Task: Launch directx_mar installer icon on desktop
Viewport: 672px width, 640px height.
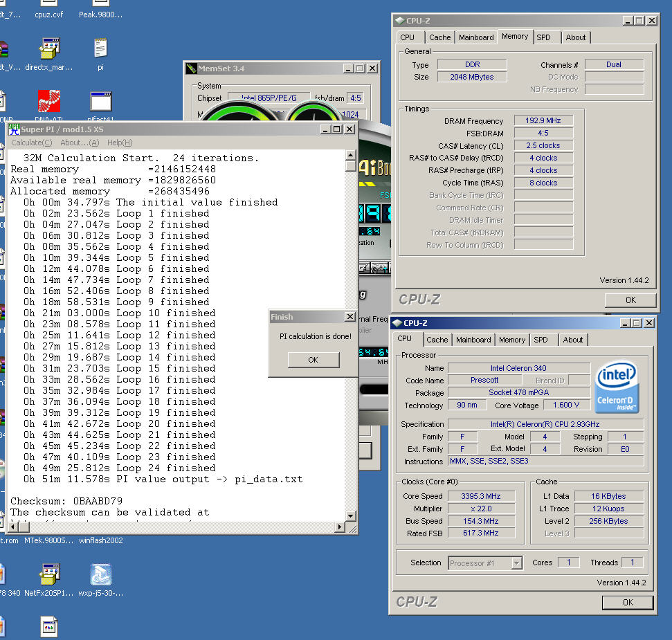Action: [49, 48]
